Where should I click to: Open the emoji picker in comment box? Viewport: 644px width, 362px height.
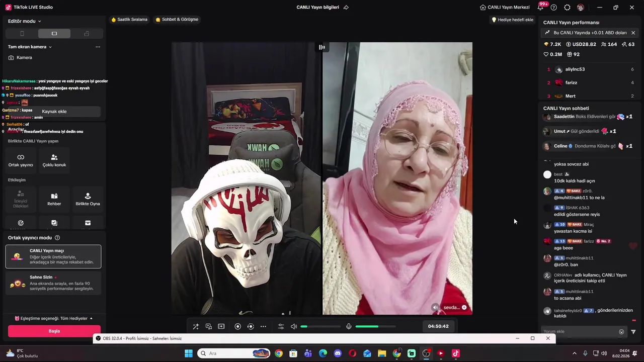coord(621,332)
